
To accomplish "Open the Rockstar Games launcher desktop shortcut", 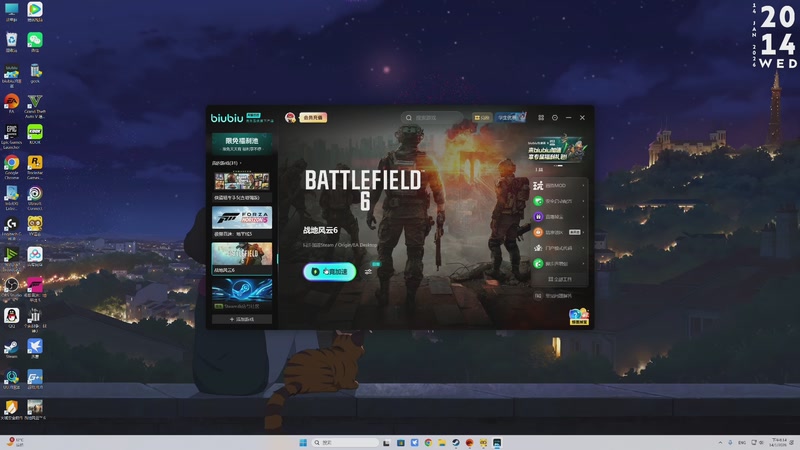I will tap(35, 167).
